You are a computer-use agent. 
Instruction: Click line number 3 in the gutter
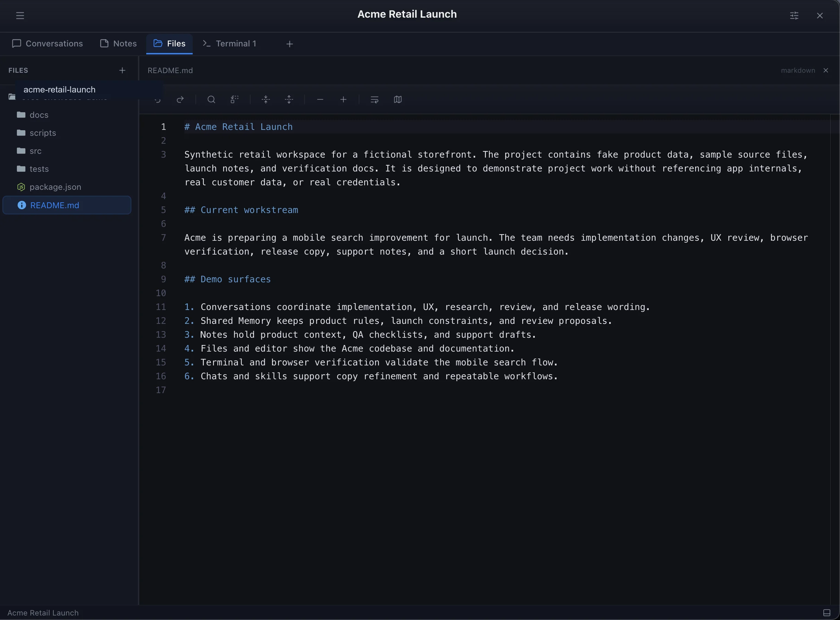tap(163, 154)
